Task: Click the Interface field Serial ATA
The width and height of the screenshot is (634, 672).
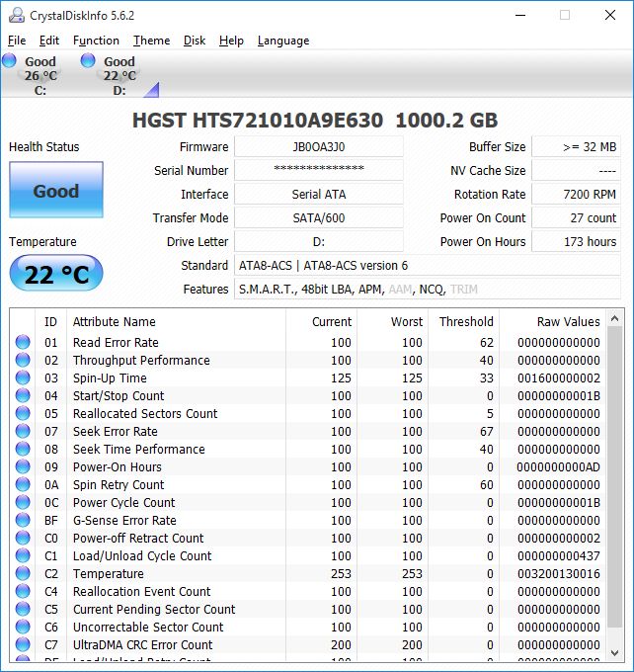Action: (319, 194)
